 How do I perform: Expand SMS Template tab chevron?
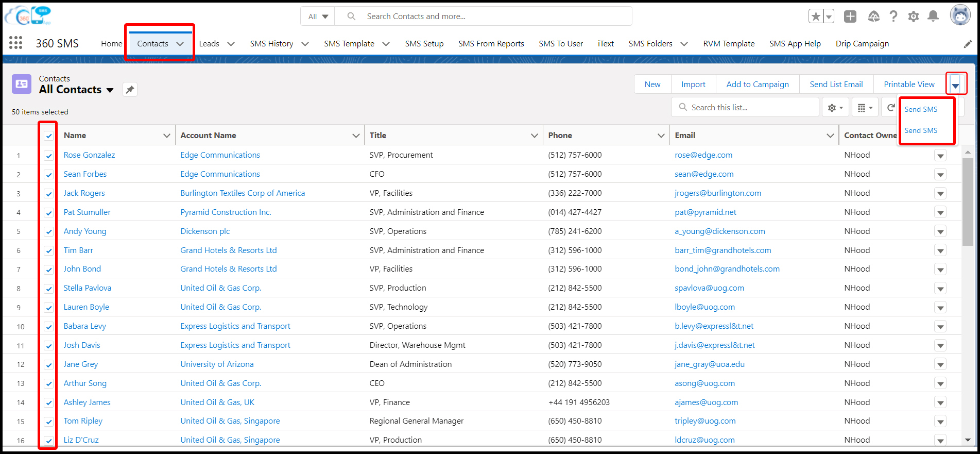point(386,44)
